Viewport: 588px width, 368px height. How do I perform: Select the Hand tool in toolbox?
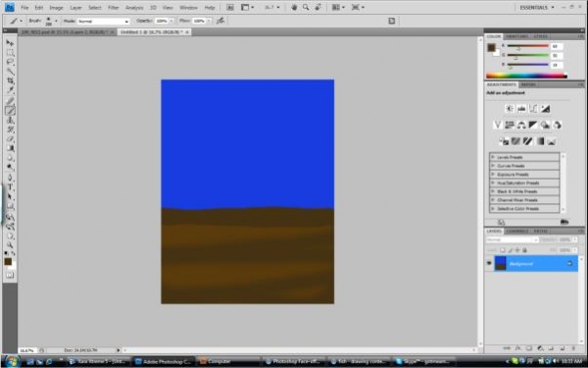[10, 237]
